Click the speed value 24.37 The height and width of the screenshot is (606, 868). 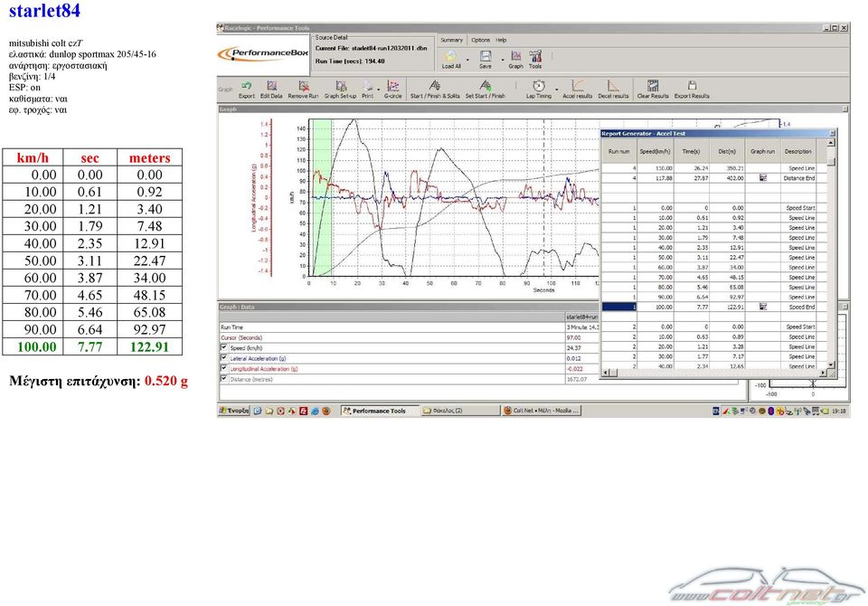click(573, 348)
